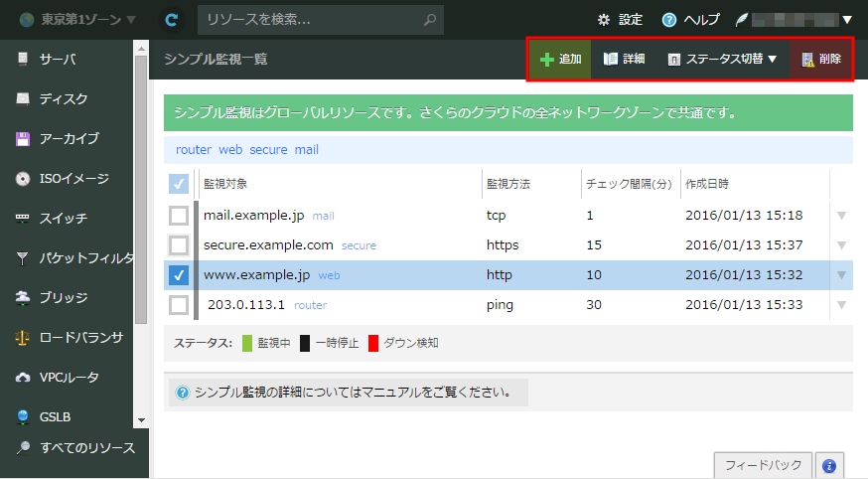Toggle the select-all checkbox in table header

coord(179,184)
